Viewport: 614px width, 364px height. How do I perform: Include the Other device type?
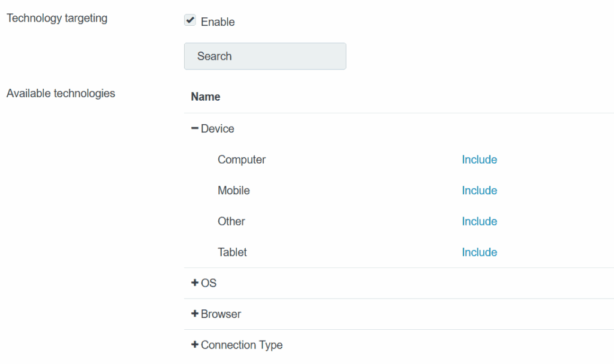point(479,222)
